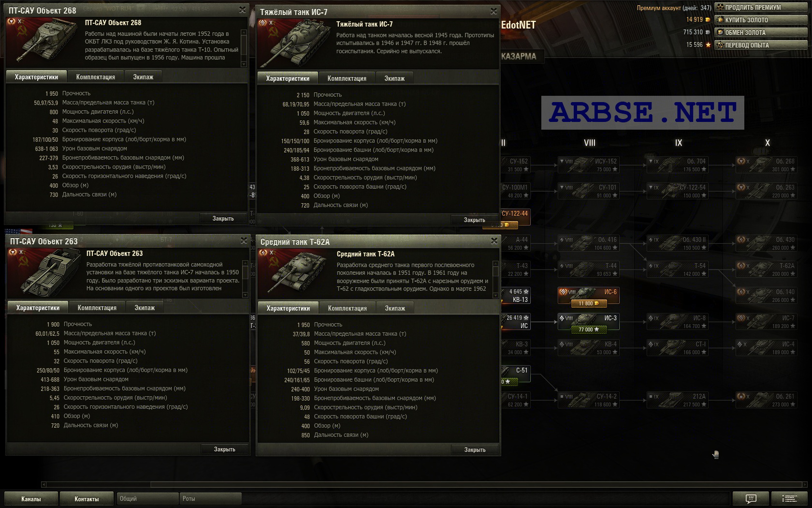Select Об. 430 II node in tech tree

click(677, 243)
